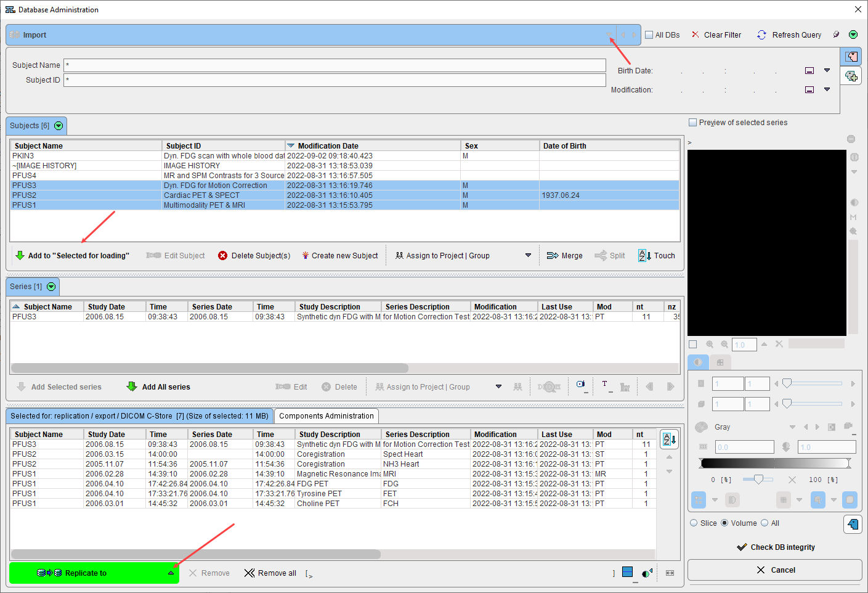Select the PKIN3 subject row
This screenshot has width=868, height=593.
tap(344, 156)
